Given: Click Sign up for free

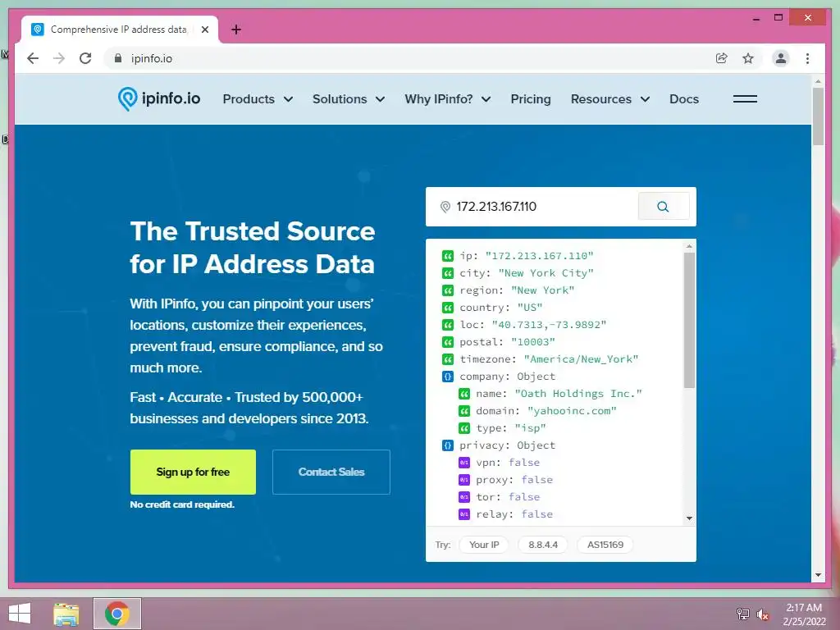Looking at the screenshot, I should coord(193,472).
